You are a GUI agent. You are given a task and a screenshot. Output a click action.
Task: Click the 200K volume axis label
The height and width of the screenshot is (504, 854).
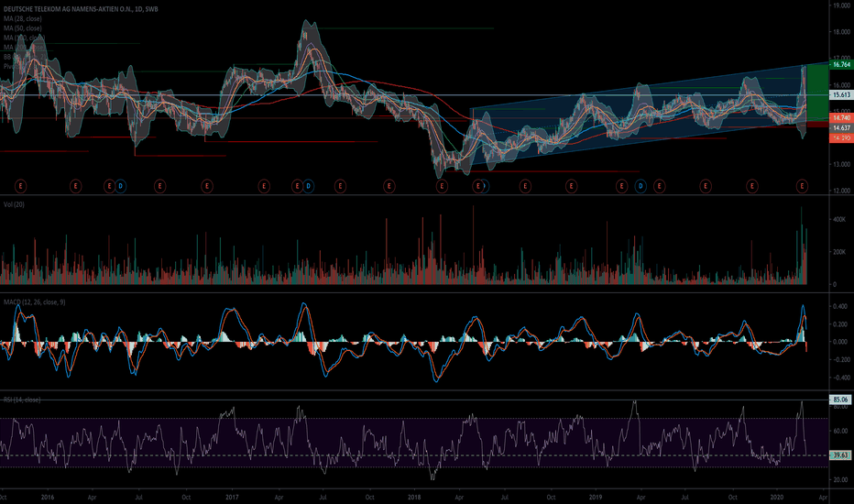[838, 252]
